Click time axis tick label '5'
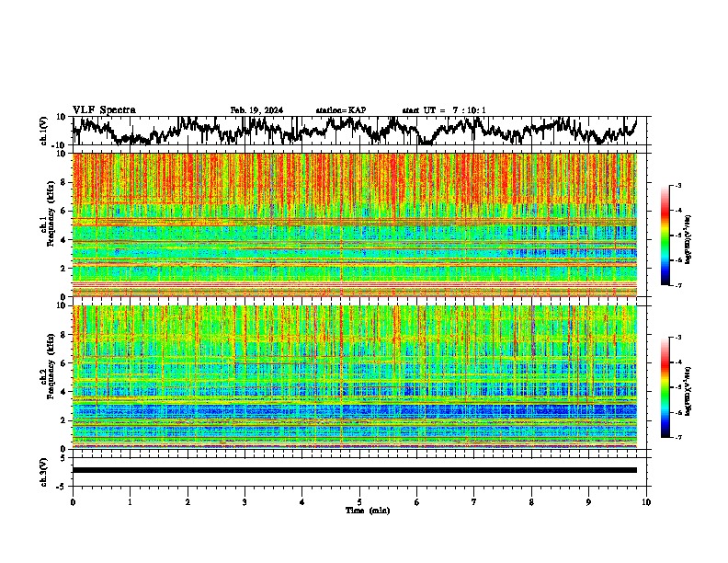Viewport: 728px width, 563px height. [359, 502]
